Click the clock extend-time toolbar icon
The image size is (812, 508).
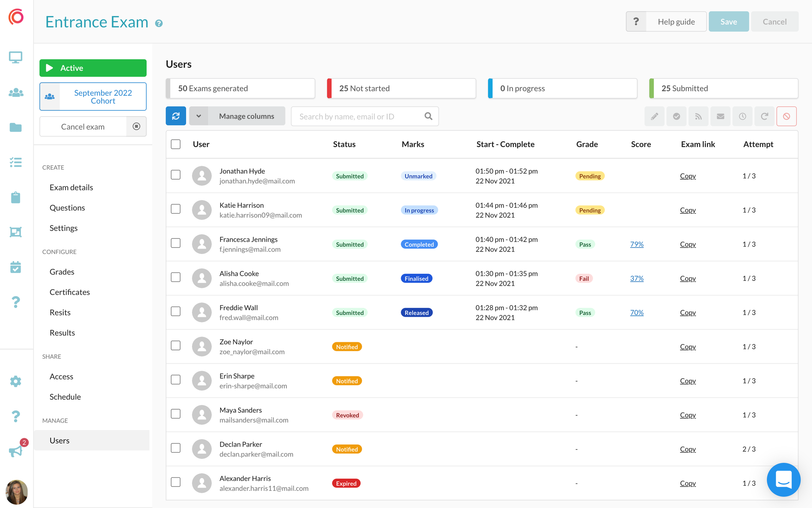tap(742, 116)
